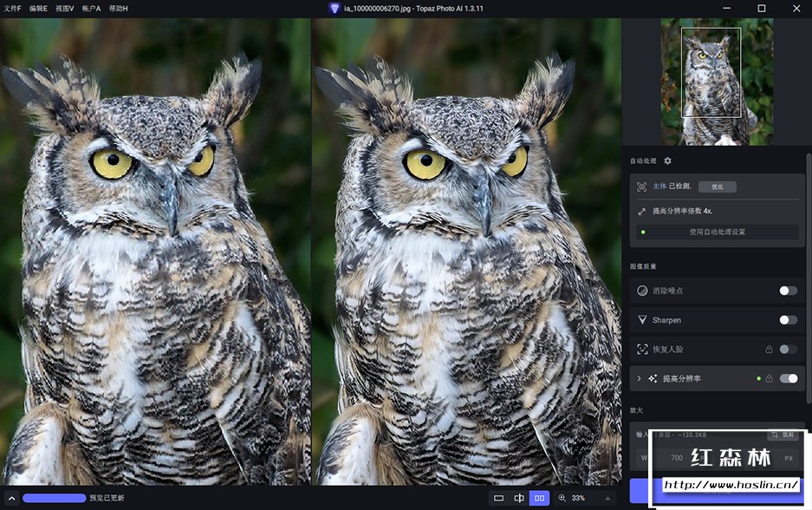Open the 文件F menu
Screen dimensions: 812x510
[12, 9]
